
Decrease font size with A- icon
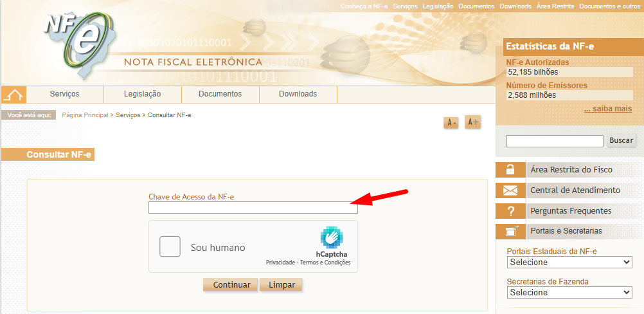[451, 123]
